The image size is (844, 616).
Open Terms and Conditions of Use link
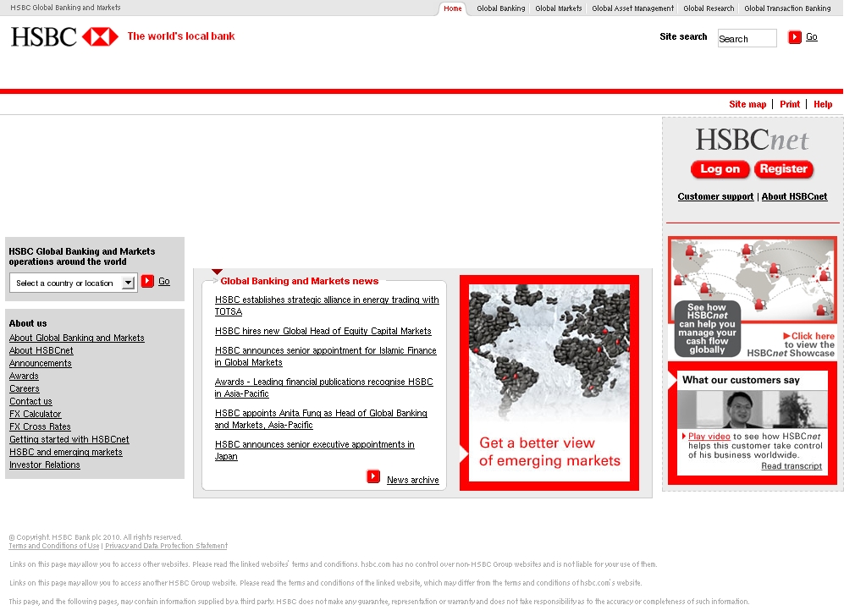click(54, 546)
